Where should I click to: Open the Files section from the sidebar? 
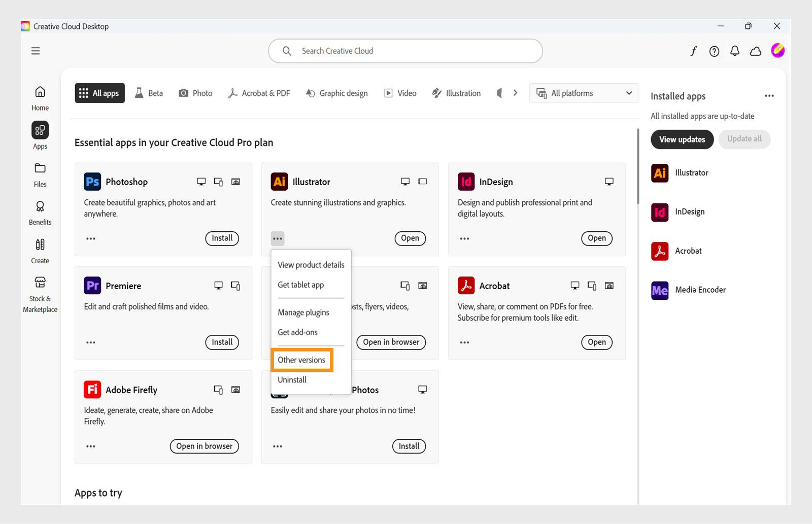coord(40,174)
